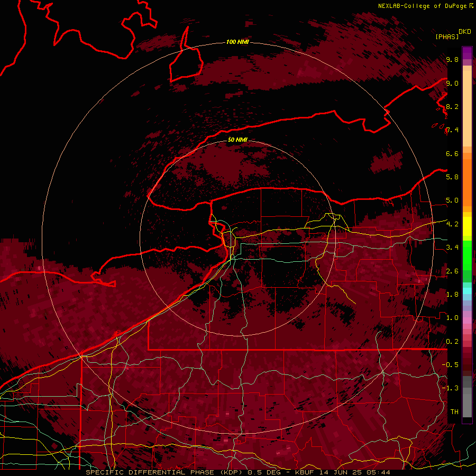
Task: Click the 100 NMI range ring label
Action: (237, 42)
